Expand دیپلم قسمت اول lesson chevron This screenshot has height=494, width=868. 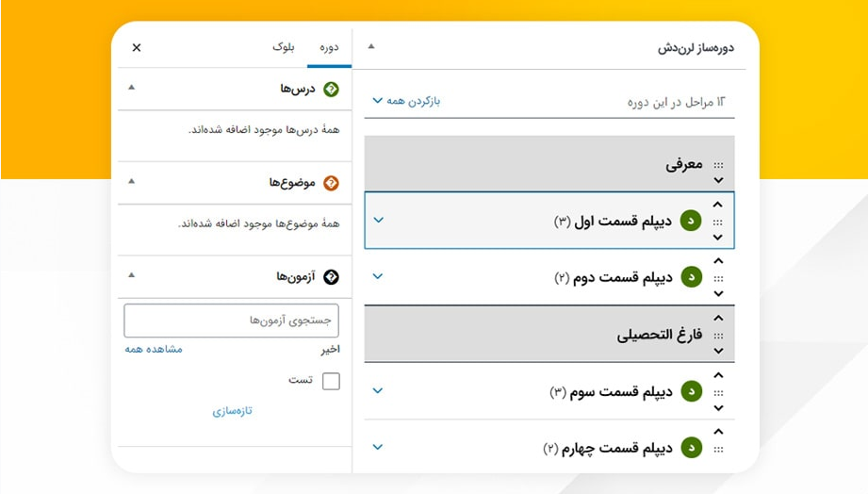(x=379, y=220)
